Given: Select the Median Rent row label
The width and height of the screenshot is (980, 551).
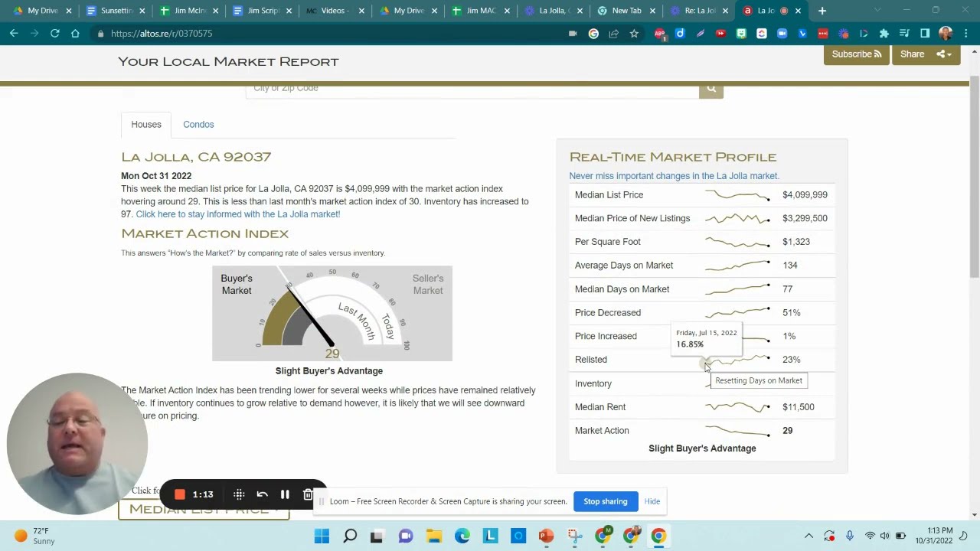Looking at the screenshot, I should (600, 407).
